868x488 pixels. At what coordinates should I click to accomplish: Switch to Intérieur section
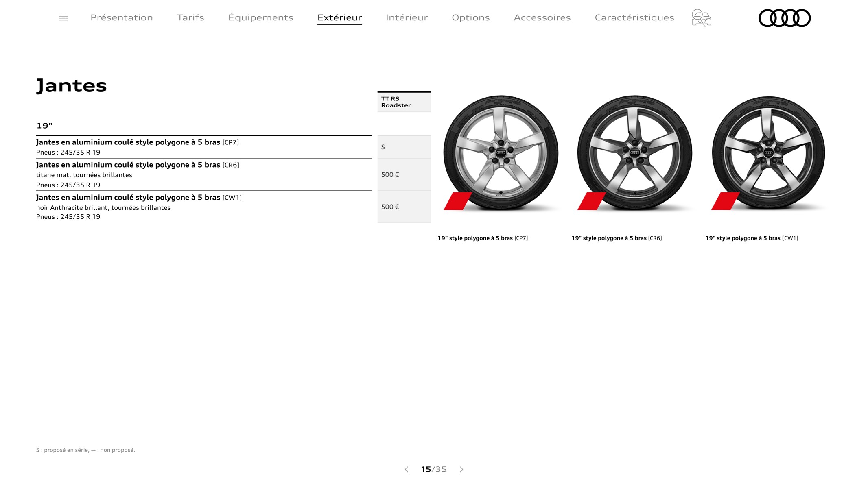[x=407, y=17]
